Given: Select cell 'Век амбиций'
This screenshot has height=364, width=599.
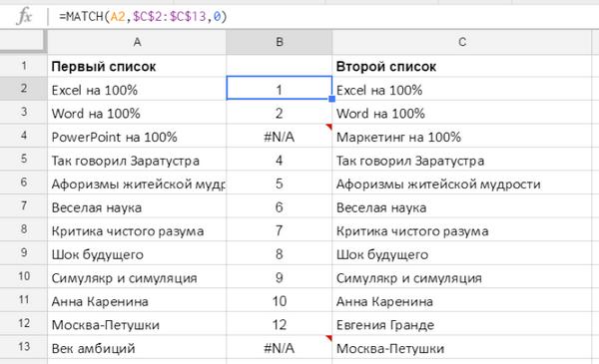Looking at the screenshot, I should [137, 347].
